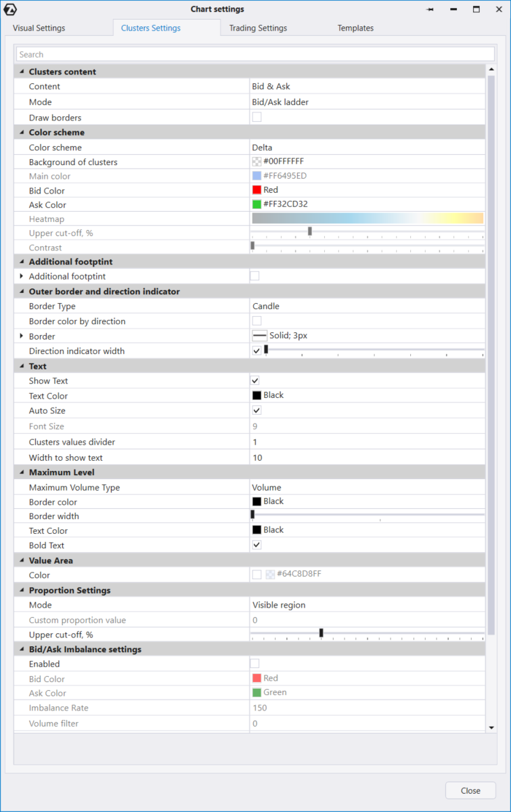The image size is (511, 812).
Task: Click the pin window icon in title bar
Action: [430, 9]
